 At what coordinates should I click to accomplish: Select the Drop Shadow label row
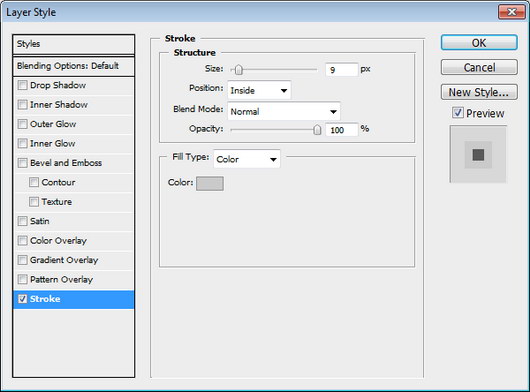click(58, 85)
